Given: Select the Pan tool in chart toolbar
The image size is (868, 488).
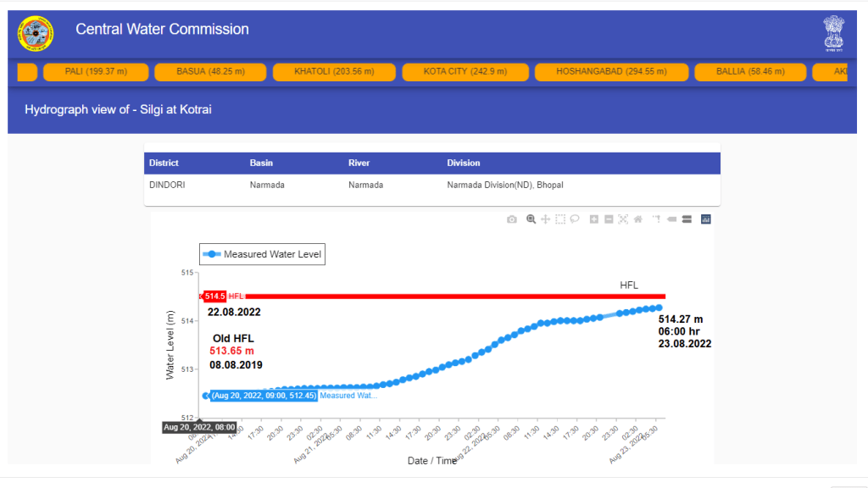Looking at the screenshot, I should coord(545,219).
